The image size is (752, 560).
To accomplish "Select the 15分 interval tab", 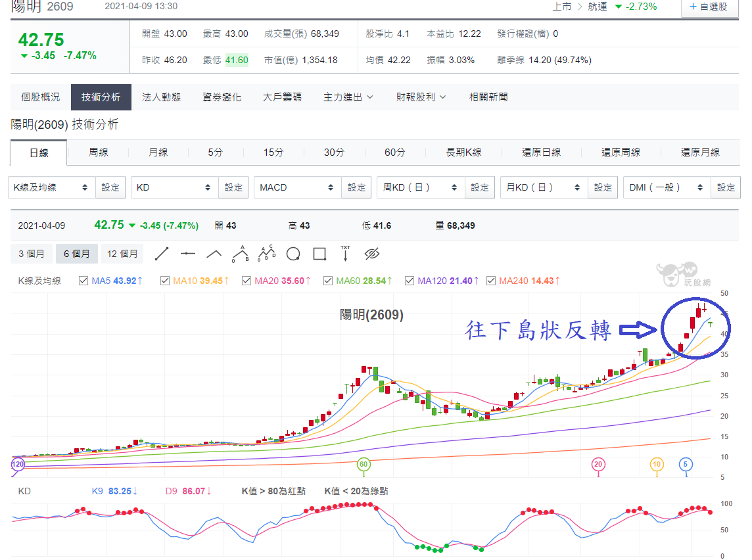I will [x=273, y=152].
